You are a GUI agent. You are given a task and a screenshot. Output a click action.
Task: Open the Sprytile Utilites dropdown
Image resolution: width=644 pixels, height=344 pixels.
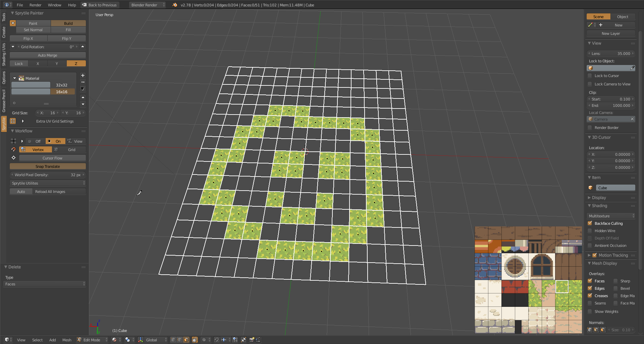pyautogui.click(x=48, y=183)
